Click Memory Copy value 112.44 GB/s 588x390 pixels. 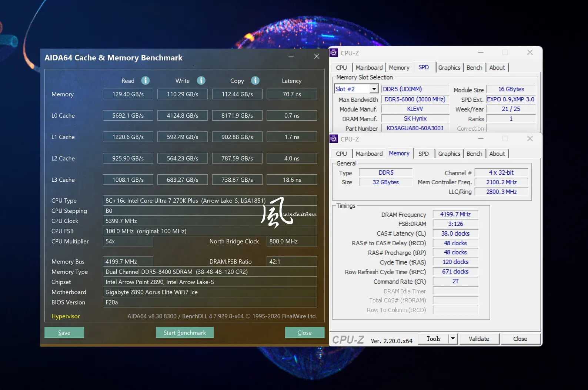(237, 94)
